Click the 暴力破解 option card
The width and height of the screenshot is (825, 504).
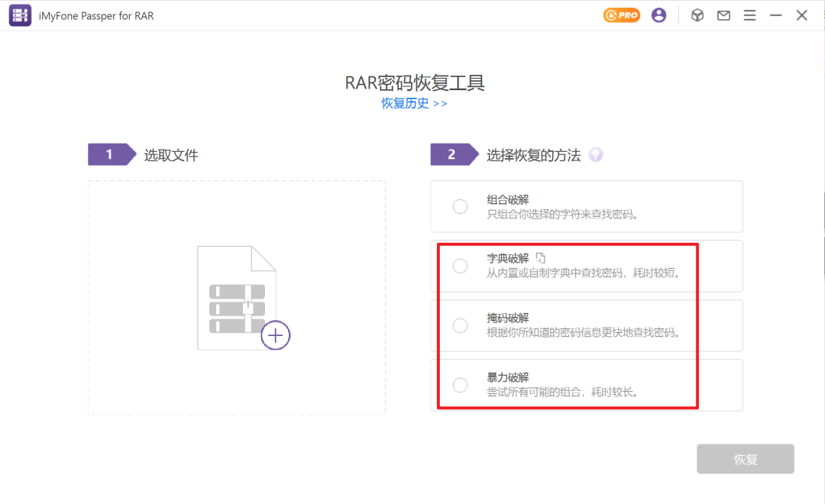(x=587, y=385)
